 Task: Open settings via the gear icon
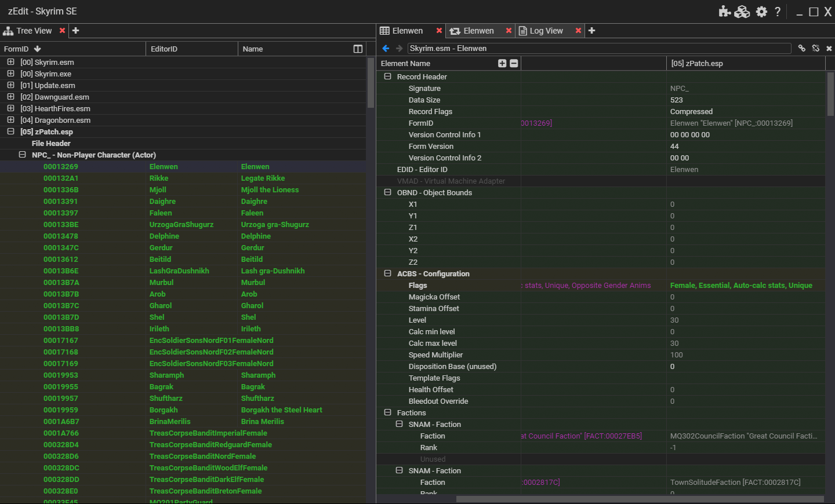(761, 12)
